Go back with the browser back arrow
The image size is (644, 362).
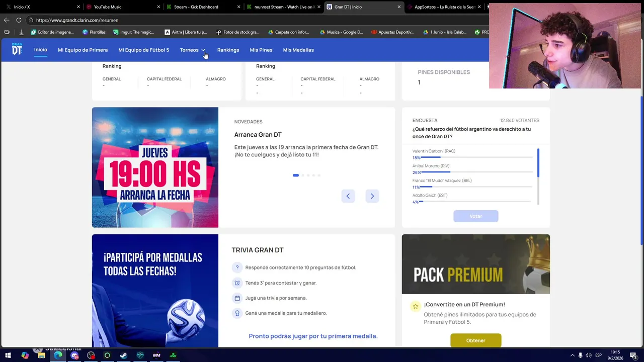(7, 20)
